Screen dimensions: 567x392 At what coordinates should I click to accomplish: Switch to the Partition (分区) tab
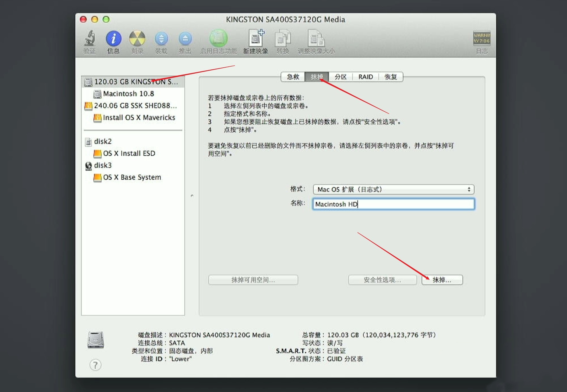click(340, 77)
